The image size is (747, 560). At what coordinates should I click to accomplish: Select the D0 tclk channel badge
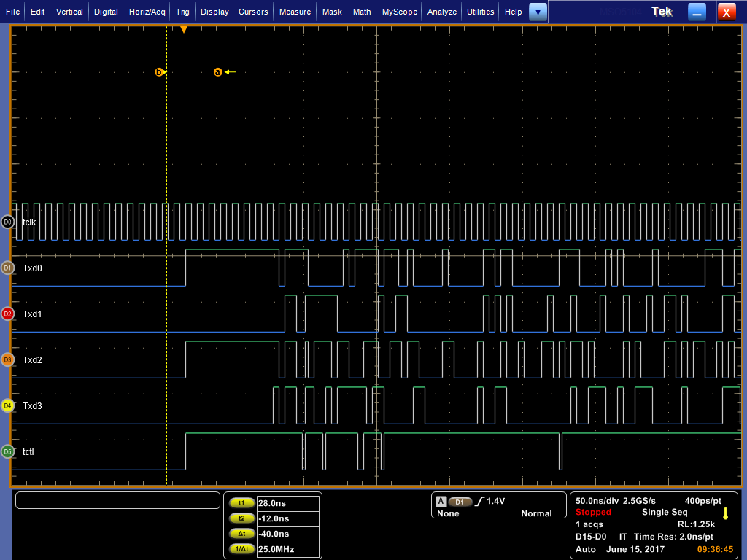pos(7,222)
